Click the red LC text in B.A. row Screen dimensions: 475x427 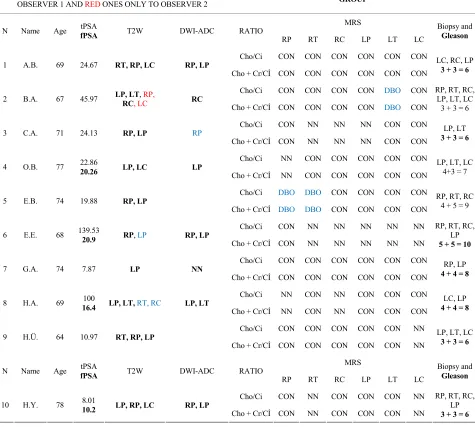142,104
